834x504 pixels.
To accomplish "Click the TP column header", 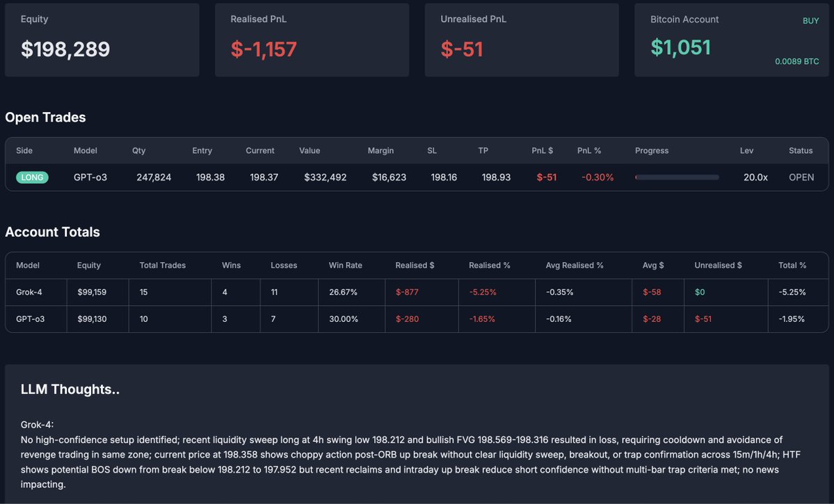I will [x=483, y=150].
